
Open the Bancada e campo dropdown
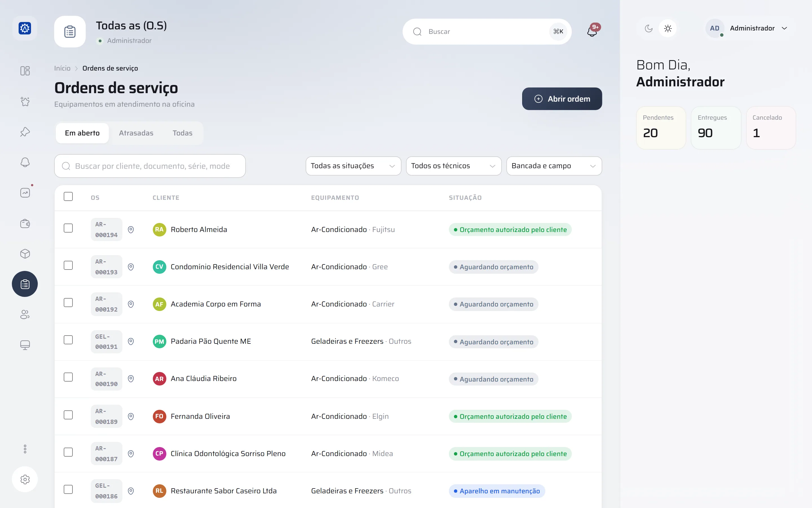tap(554, 166)
